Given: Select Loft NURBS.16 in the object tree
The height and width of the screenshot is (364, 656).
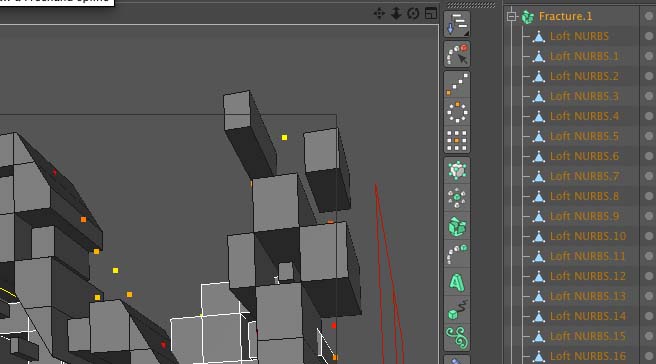Looking at the screenshot, I should pos(588,356).
